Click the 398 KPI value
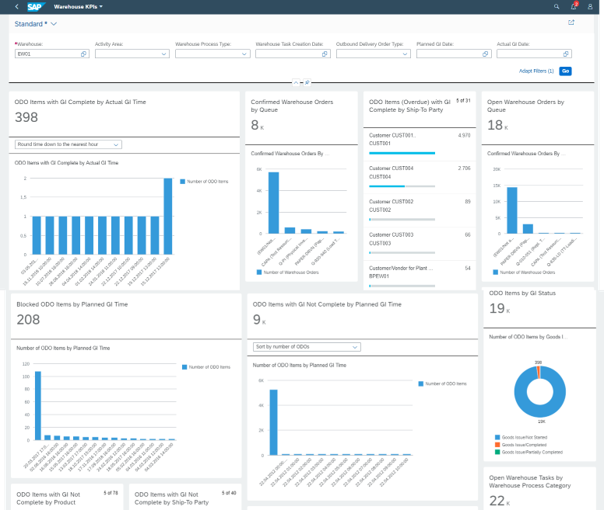The width and height of the screenshot is (604, 510). (26, 117)
